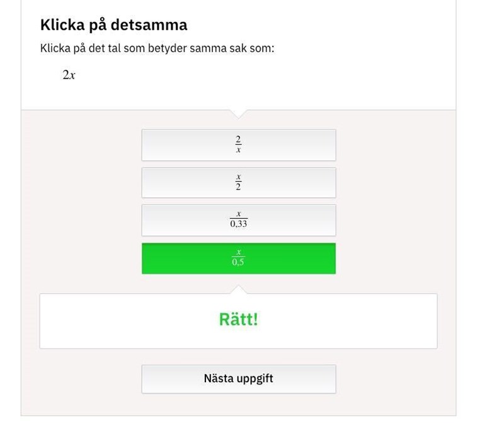
Task: Select the answer 2 over x
Action: pyautogui.click(x=238, y=145)
